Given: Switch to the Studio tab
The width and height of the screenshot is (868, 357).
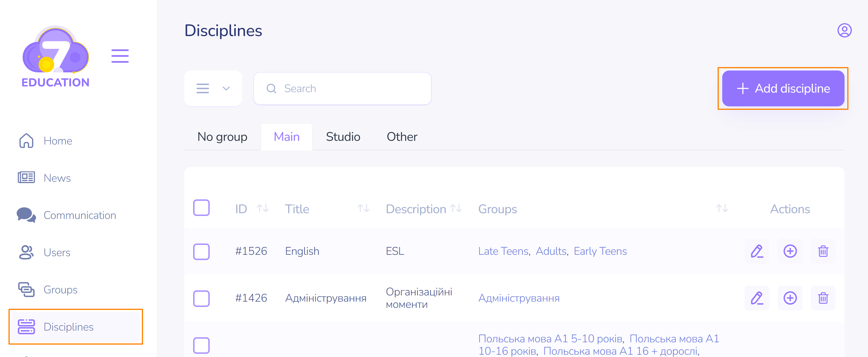Looking at the screenshot, I should click(343, 137).
